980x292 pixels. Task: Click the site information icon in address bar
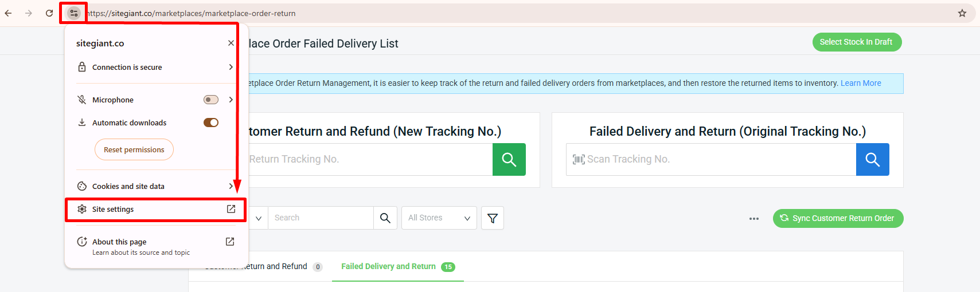[74, 13]
